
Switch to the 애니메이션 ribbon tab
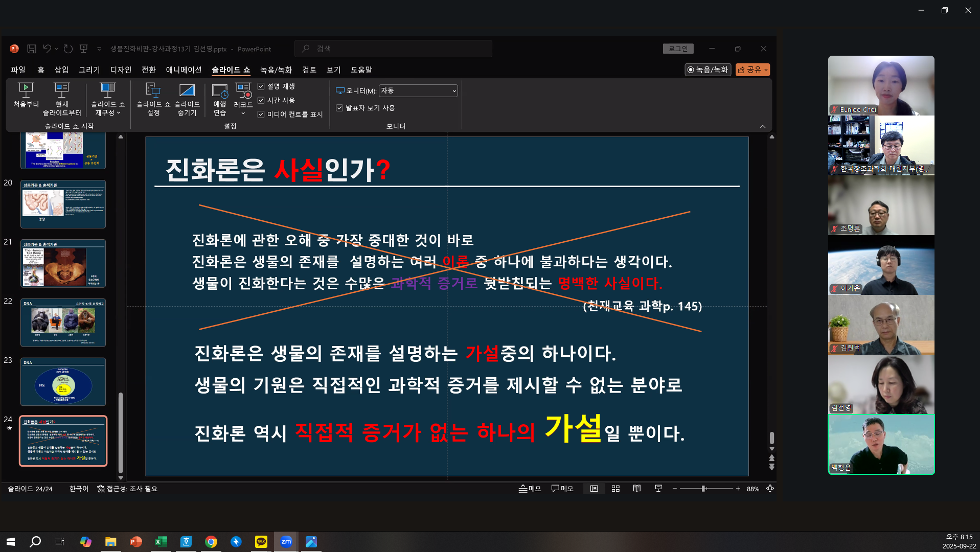pos(184,70)
